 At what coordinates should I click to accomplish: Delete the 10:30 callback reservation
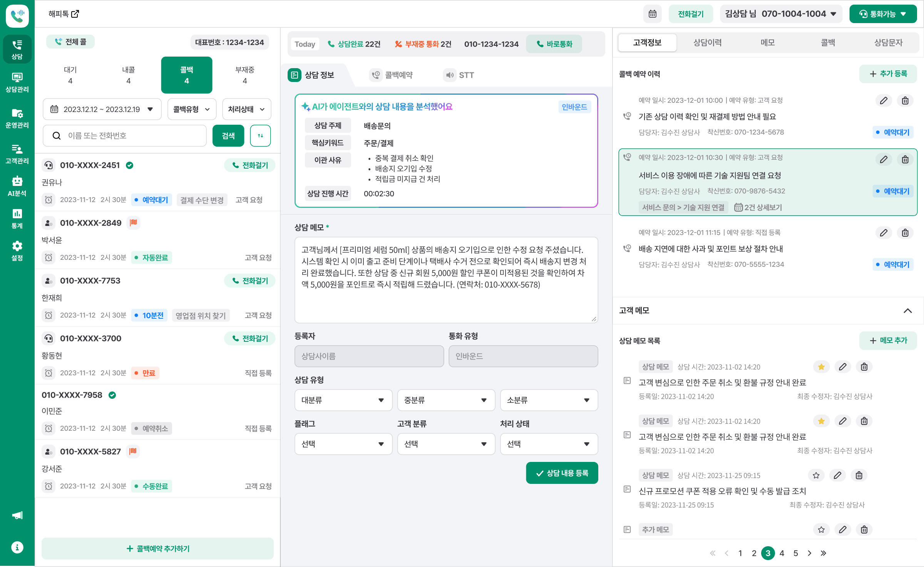tap(905, 159)
